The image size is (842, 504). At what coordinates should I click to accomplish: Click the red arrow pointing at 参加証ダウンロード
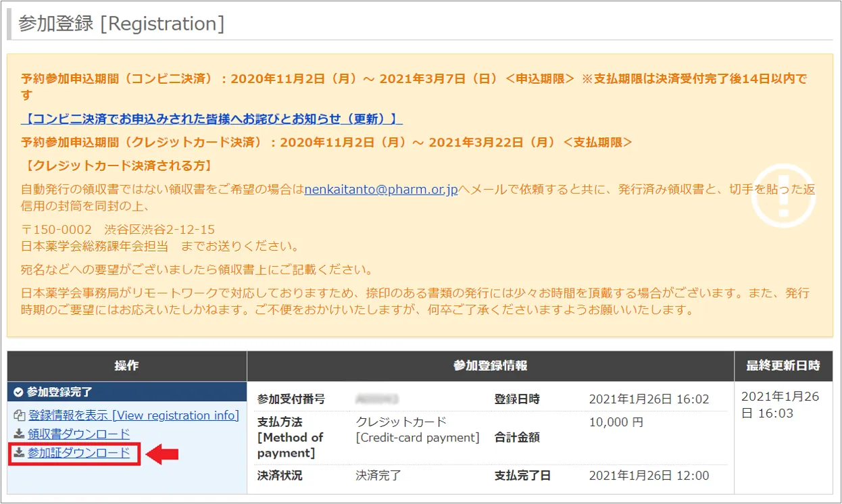coord(162,454)
